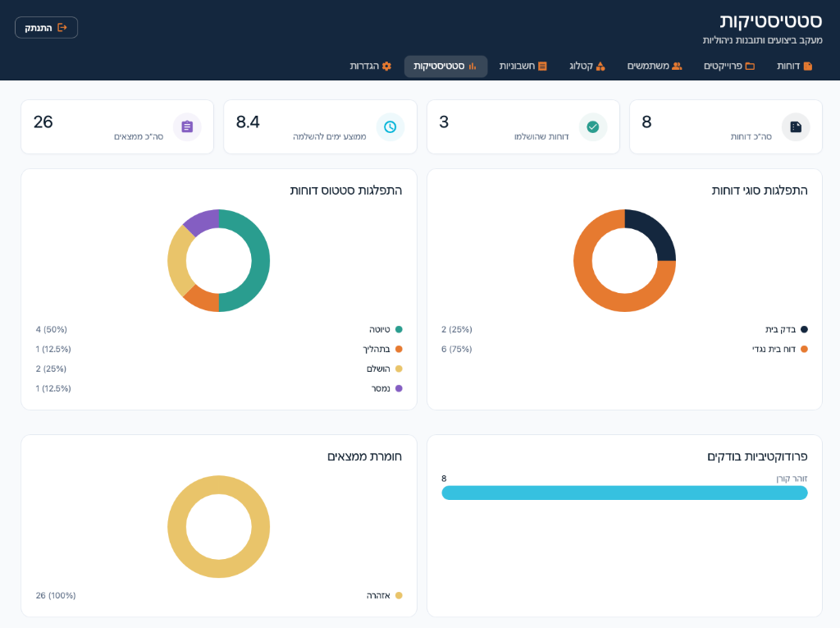Click the הושלם legend label
The height and width of the screenshot is (628, 840).
(x=378, y=369)
